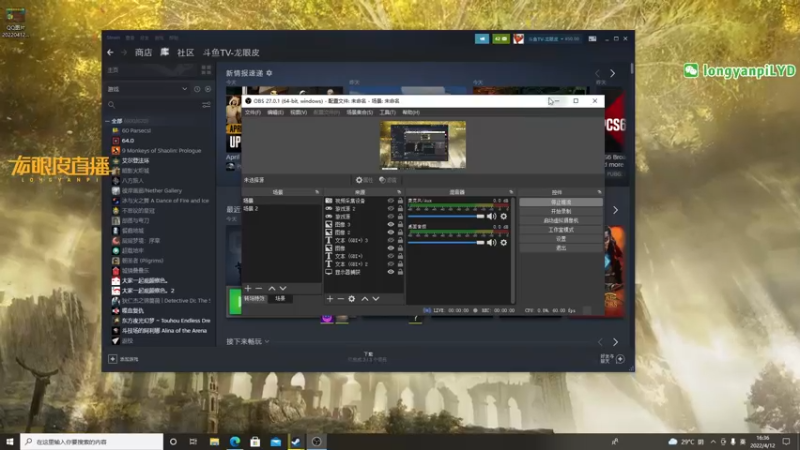The height and width of the screenshot is (450, 800).
Task: Click 停止推流 button in OBS controls
Action: coord(561,202)
